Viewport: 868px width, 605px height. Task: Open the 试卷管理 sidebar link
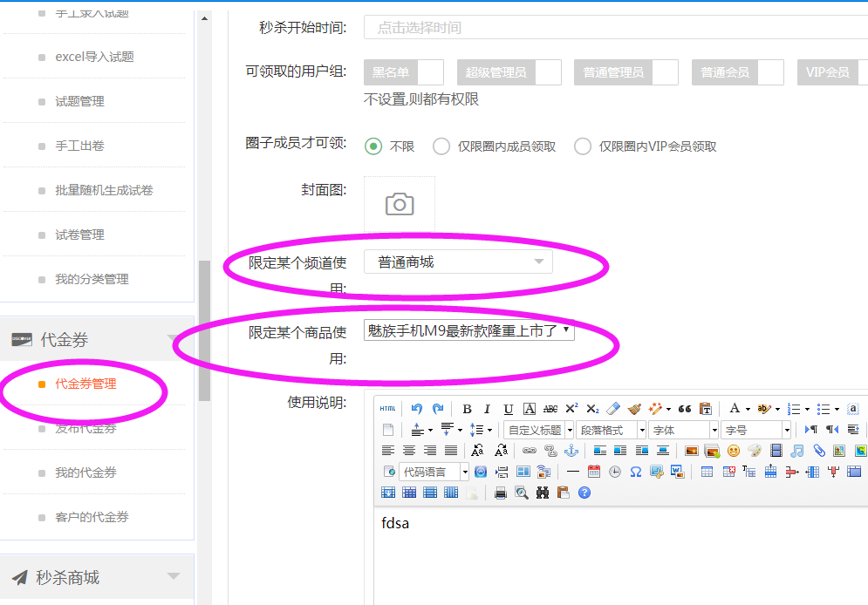[x=79, y=235]
